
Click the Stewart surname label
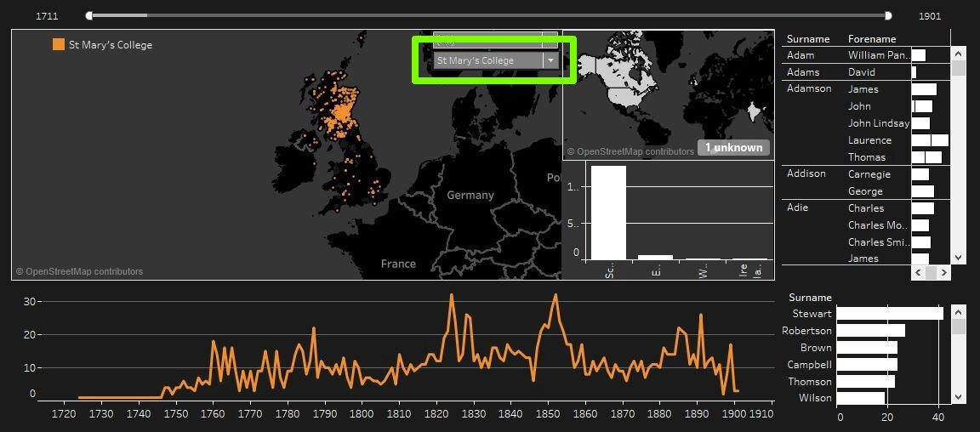pos(812,314)
